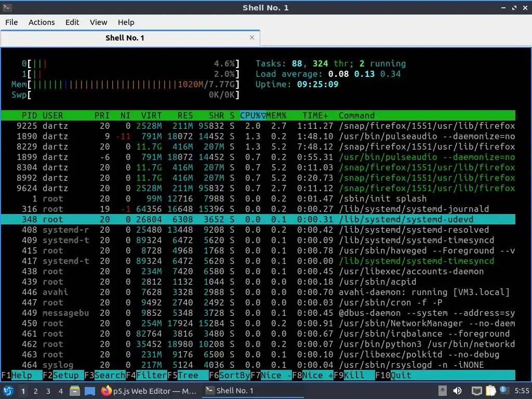Sort by the SHR column header
This screenshot has width=532, height=399.
coord(216,115)
